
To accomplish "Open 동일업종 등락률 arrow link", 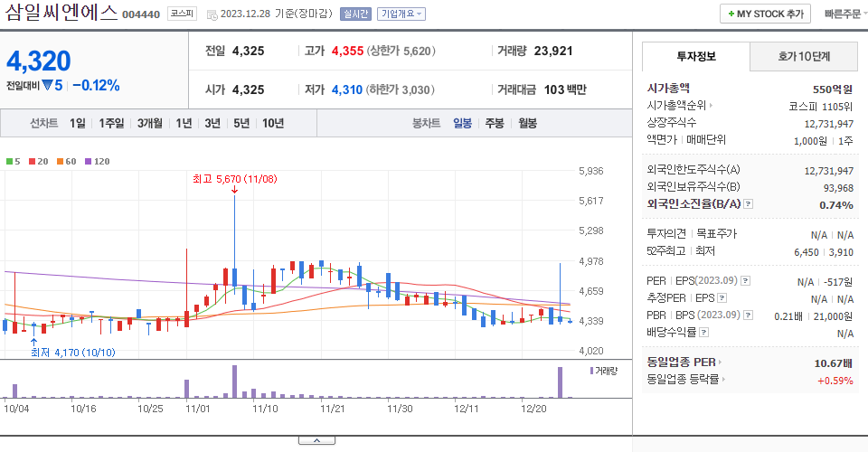I will pyautogui.click(x=723, y=380).
